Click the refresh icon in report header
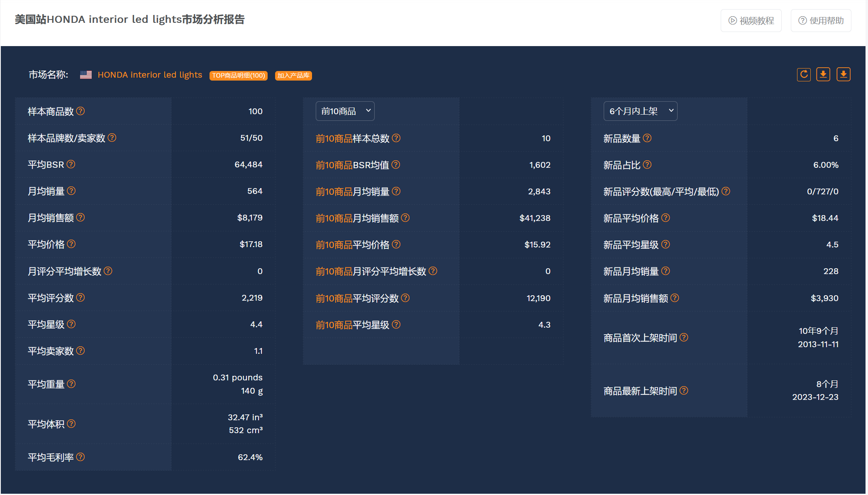The height and width of the screenshot is (495, 868). pos(804,75)
